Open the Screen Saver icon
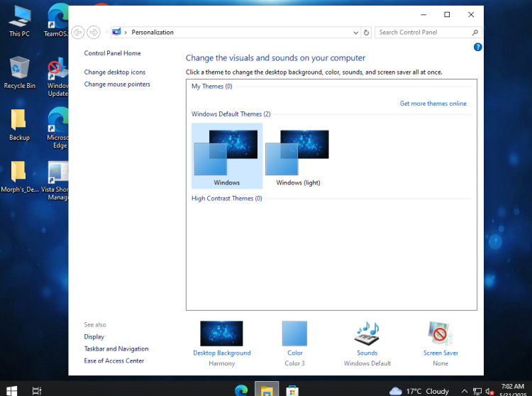 tap(440, 334)
